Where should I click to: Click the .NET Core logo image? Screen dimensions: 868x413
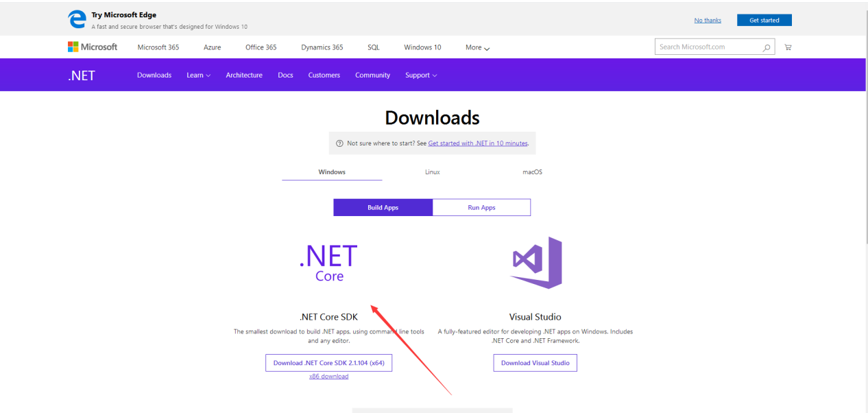pyautogui.click(x=328, y=263)
